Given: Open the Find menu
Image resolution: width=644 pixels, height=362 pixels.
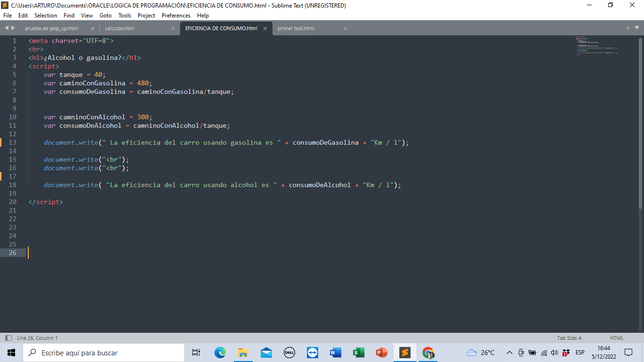Looking at the screenshot, I should [69, 16].
